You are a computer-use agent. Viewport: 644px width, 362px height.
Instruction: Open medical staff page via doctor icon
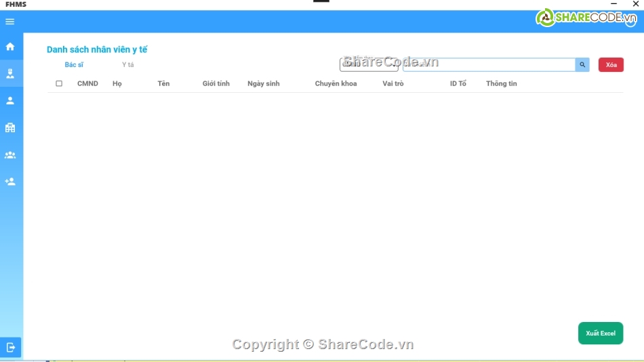[x=10, y=74]
